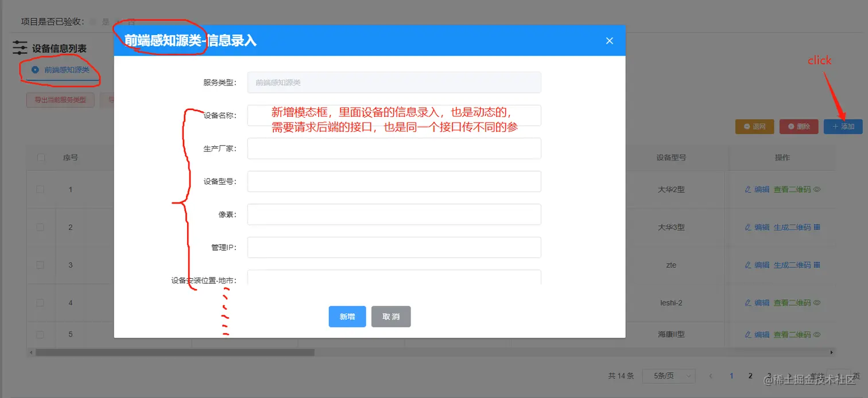Focus the 像素 input field

[x=394, y=214]
